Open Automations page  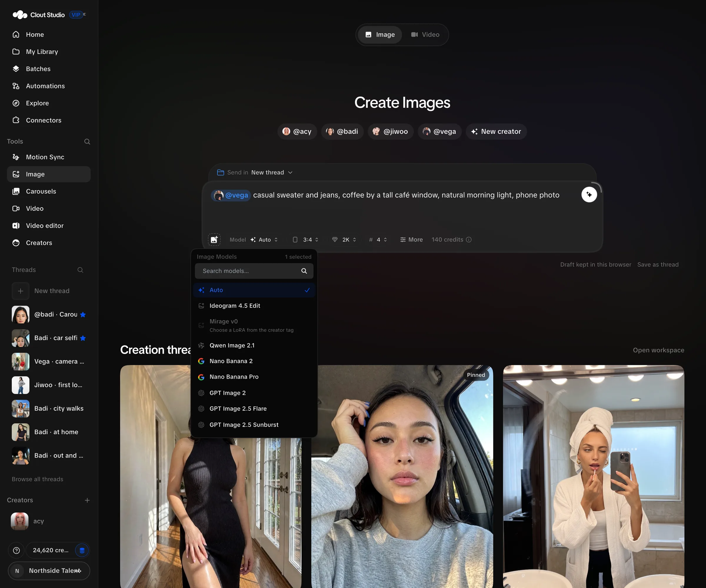49,86
